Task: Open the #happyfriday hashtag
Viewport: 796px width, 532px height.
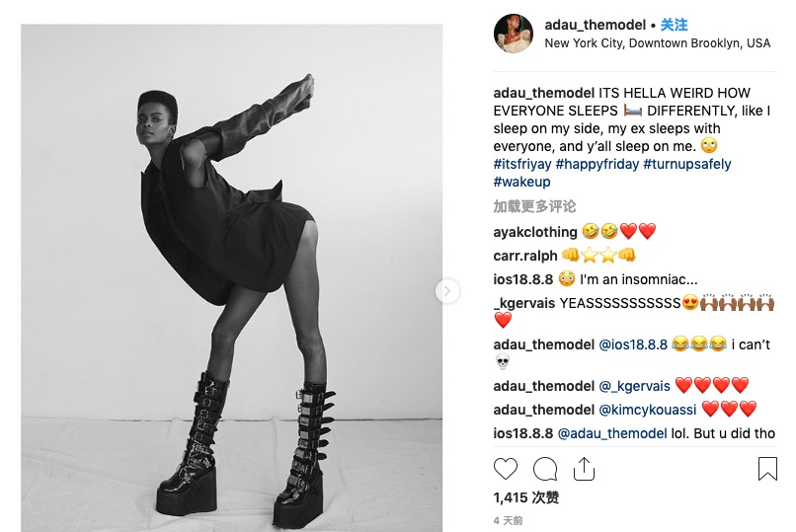Action: click(597, 164)
